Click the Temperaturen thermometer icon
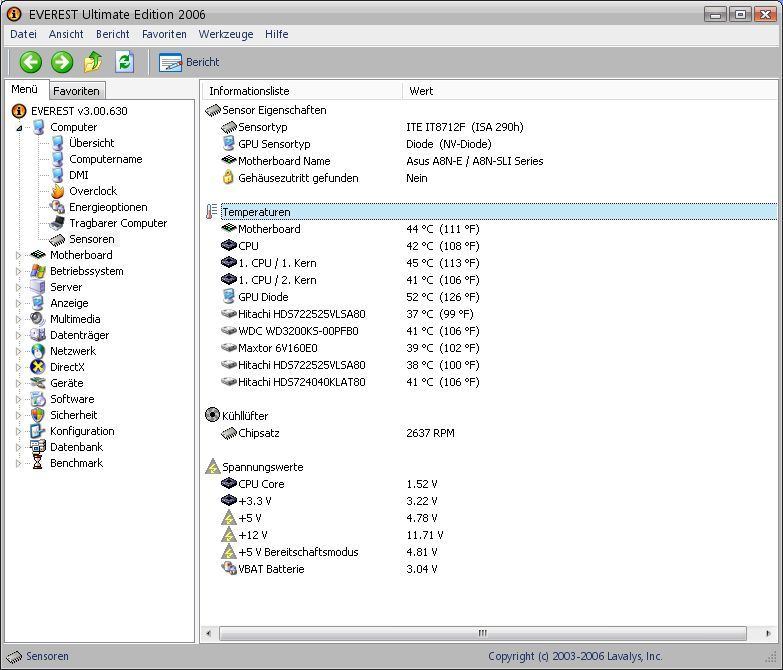This screenshot has width=783, height=670. click(212, 212)
